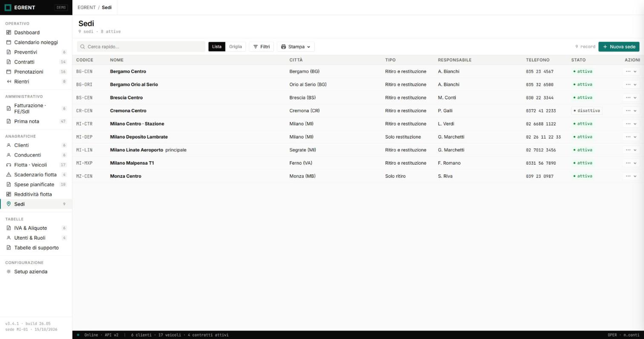Screen dimensions: 644x339
Task: Open Dashboard via its sidebar icon
Action: 9,32
